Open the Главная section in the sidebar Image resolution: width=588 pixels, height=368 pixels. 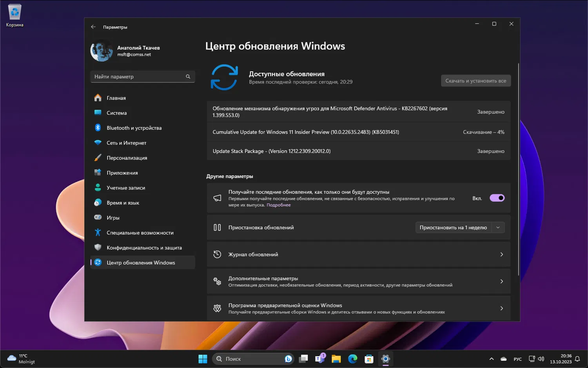point(143,98)
